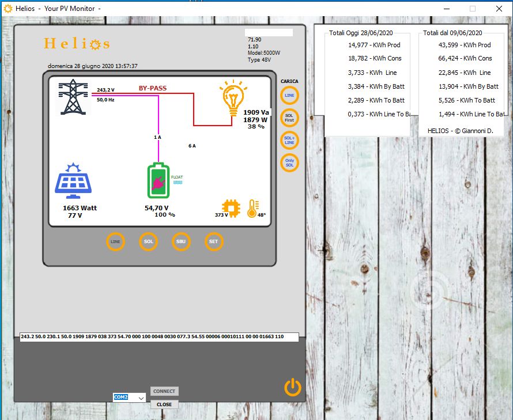Click the blue solar panel icon
The height and width of the screenshot is (420, 513).
point(73,180)
